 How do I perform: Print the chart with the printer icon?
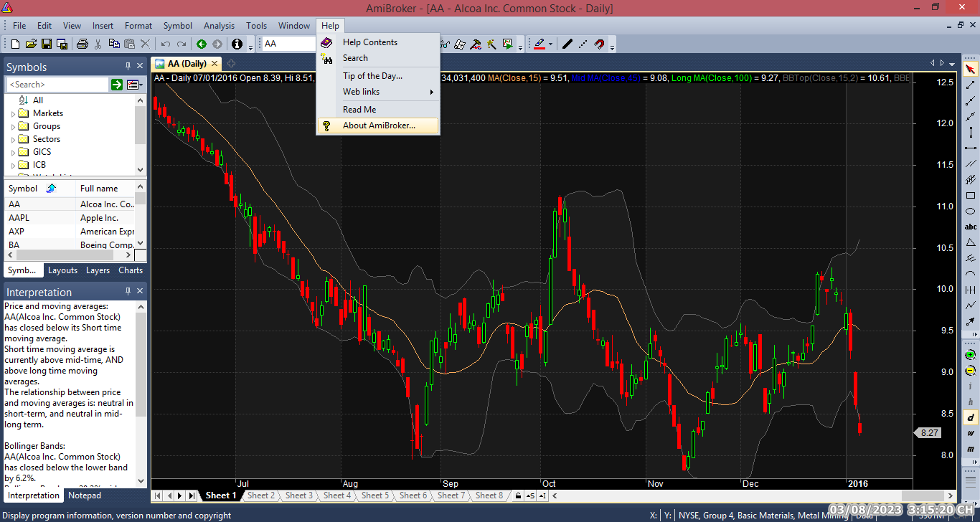point(83,44)
